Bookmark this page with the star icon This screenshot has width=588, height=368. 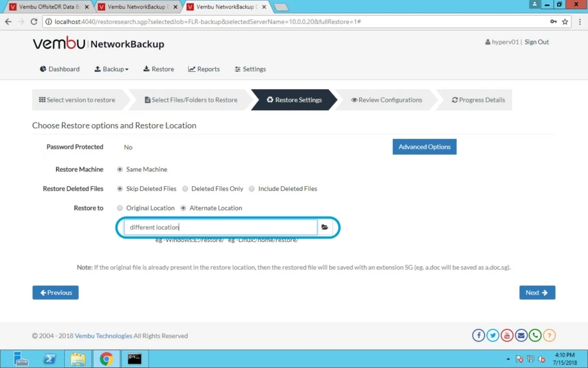pyautogui.click(x=565, y=22)
